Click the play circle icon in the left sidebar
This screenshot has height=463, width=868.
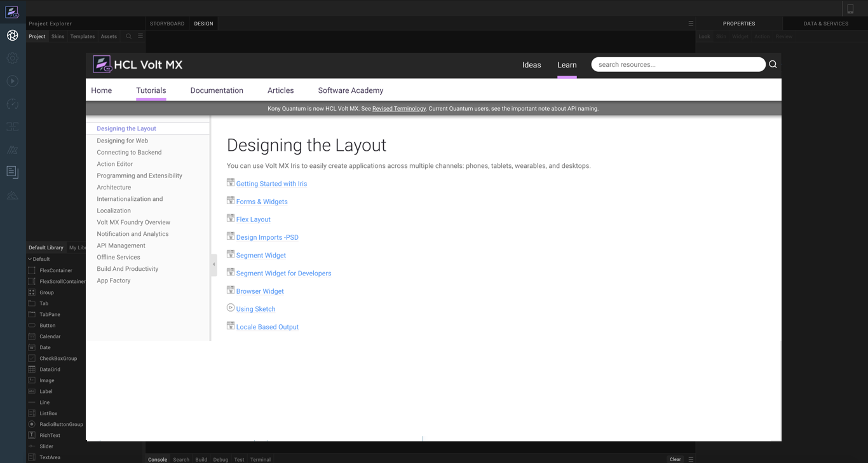(12, 81)
